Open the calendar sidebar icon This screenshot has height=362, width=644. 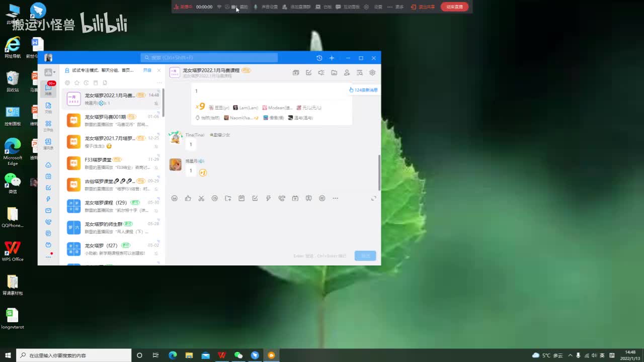(x=48, y=176)
